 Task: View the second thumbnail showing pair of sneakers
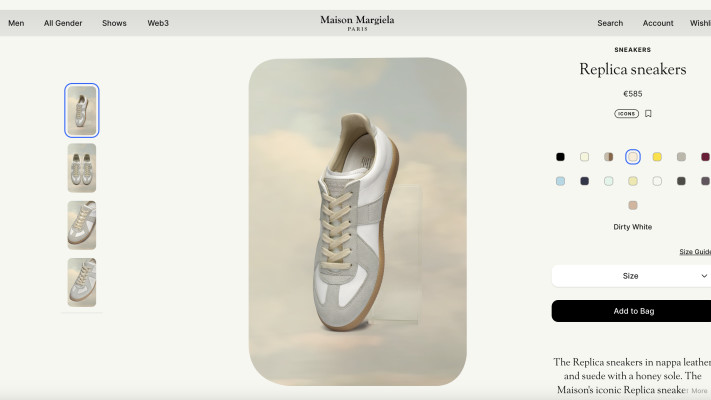click(82, 168)
